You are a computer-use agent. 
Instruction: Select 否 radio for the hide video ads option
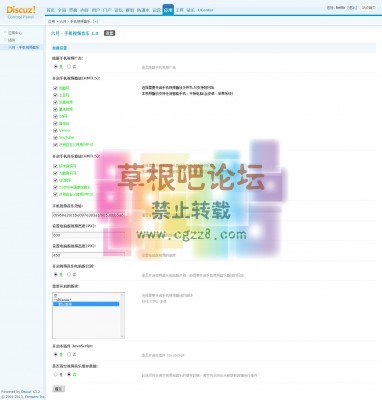69,67
